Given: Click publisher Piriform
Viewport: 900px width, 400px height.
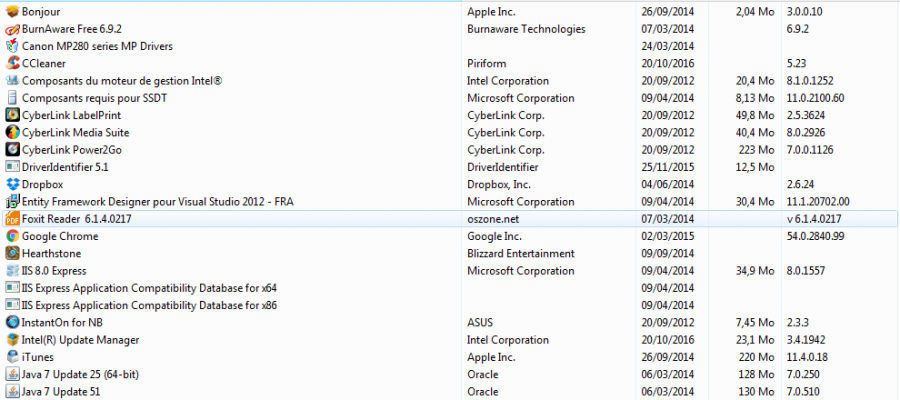Looking at the screenshot, I should [x=487, y=63].
